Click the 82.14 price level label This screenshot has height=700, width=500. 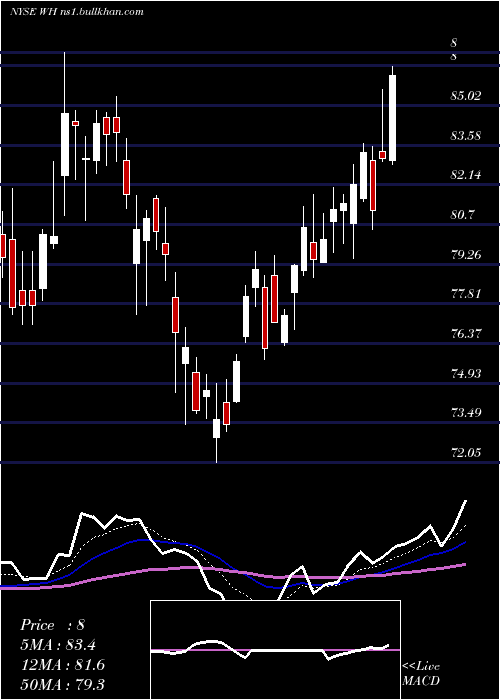[466, 175]
